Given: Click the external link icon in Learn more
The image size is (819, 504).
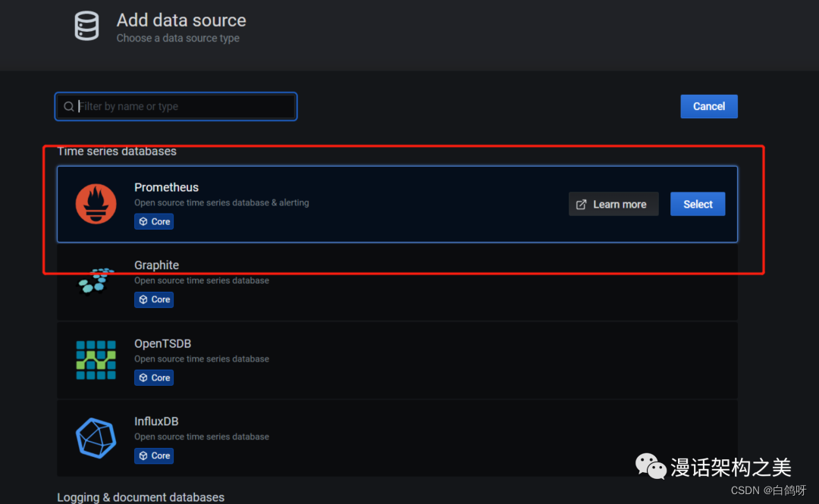Looking at the screenshot, I should pos(582,204).
